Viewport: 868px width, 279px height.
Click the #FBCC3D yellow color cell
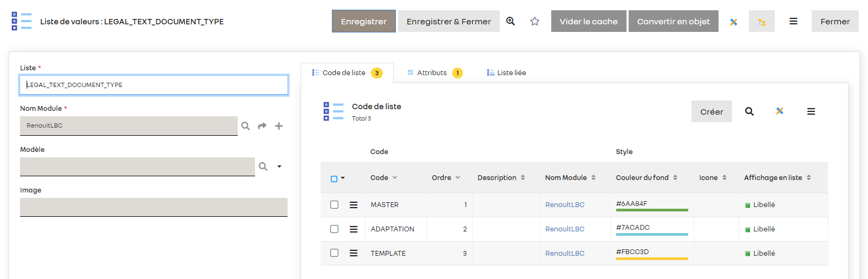click(x=651, y=253)
